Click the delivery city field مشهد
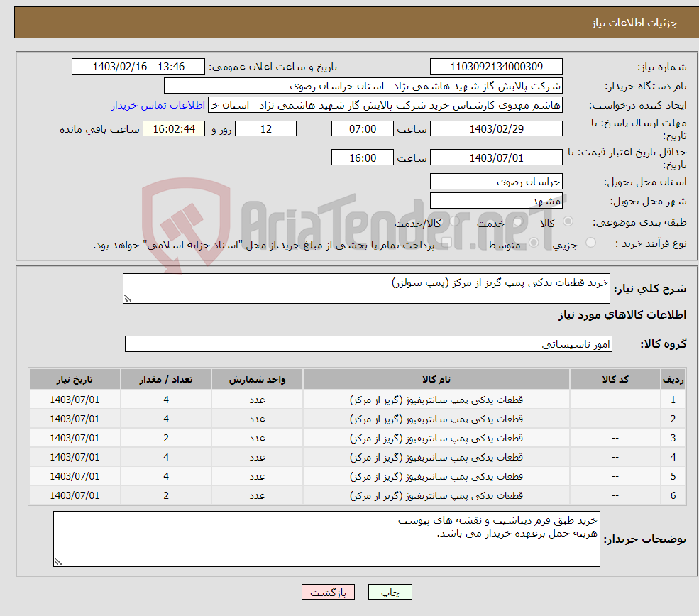This screenshot has height=616, width=699. 496,201
